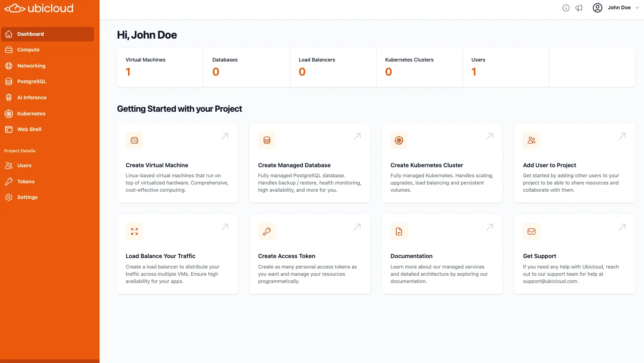644x363 pixels.
Task: Go to PostgreSQL in the sidebar
Action: point(32,82)
